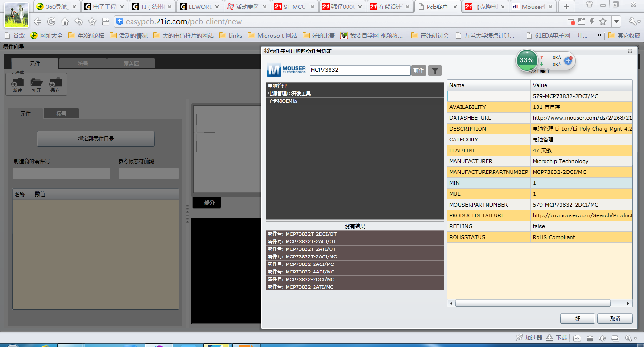This screenshot has height=347, width=644.
Task: Click the undo-close-tab icon in browser toolbar
Action: pyautogui.click(x=79, y=22)
